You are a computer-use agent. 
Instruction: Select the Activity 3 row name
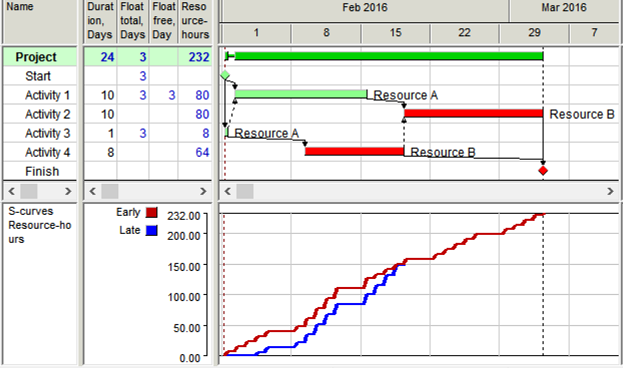coord(47,133)
